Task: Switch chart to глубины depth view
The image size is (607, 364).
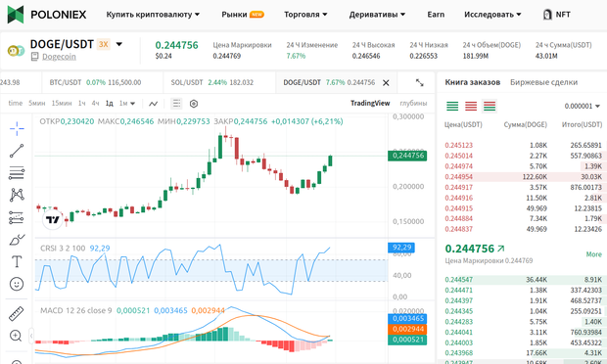Action: pyautogui.click(x=413, y=104)
